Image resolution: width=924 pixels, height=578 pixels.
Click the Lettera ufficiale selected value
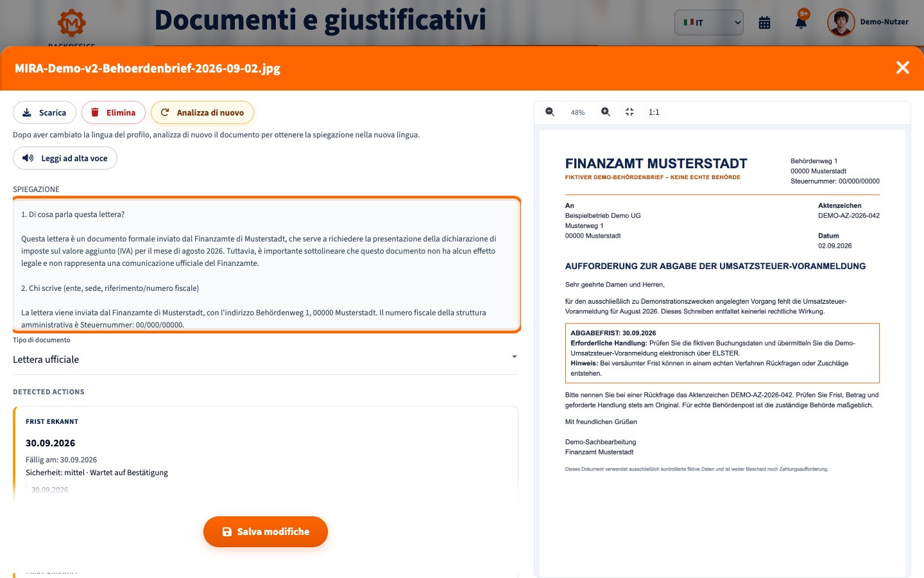46,360
